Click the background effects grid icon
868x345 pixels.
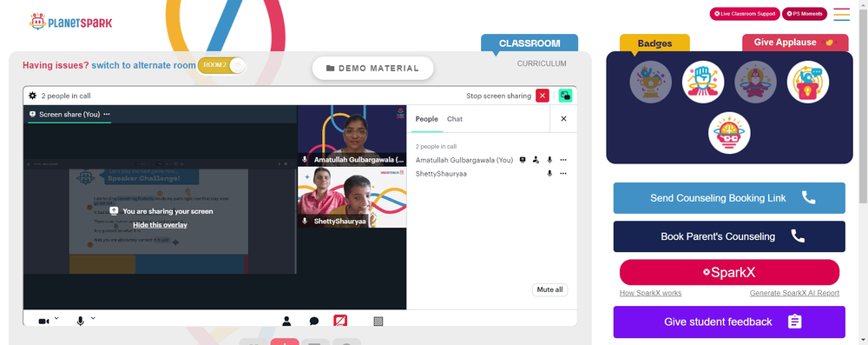click(x=378, y=322)
